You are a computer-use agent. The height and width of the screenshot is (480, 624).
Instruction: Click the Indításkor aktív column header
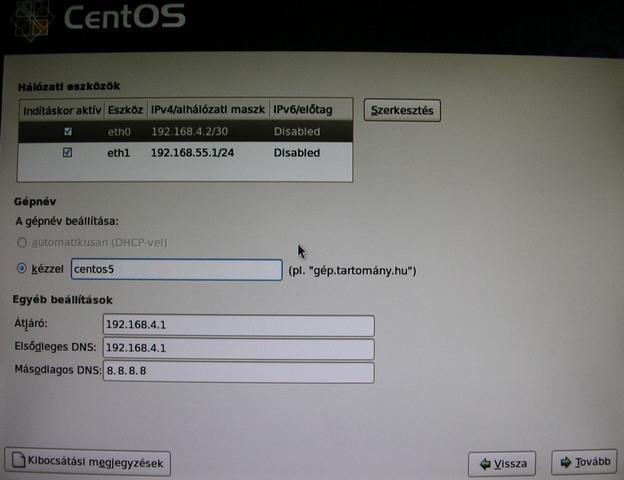(61, 109)
